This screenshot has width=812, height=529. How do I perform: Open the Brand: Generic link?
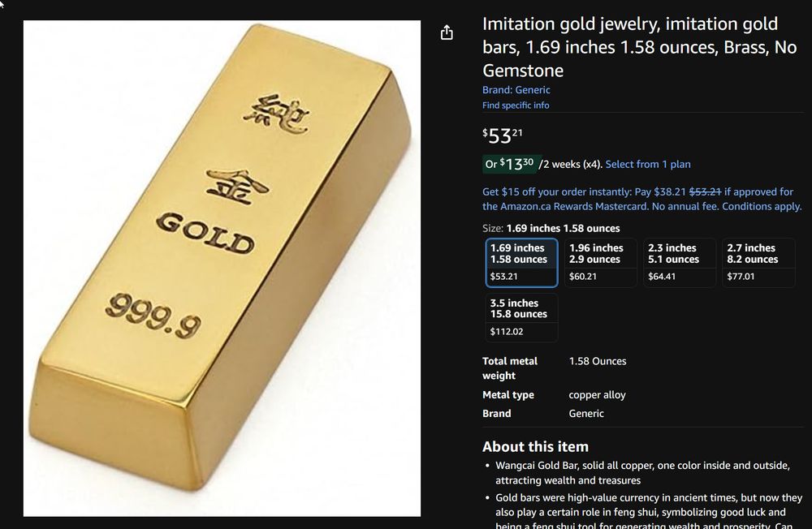click(516, 89)
